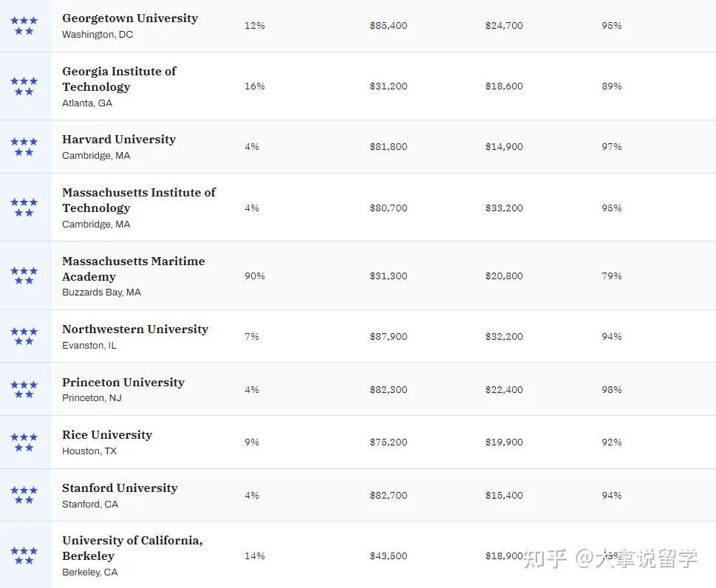716x588 pixels.
Task: Click the star rating icon beside Georgetown University
Action: coord(24,26)
